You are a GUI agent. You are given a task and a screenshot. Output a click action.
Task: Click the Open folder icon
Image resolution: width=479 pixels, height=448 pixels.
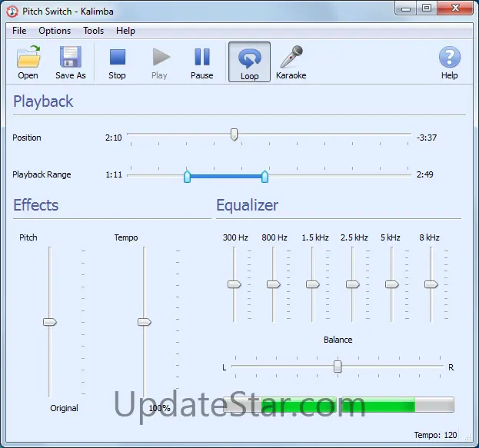(x=28, y=57)
